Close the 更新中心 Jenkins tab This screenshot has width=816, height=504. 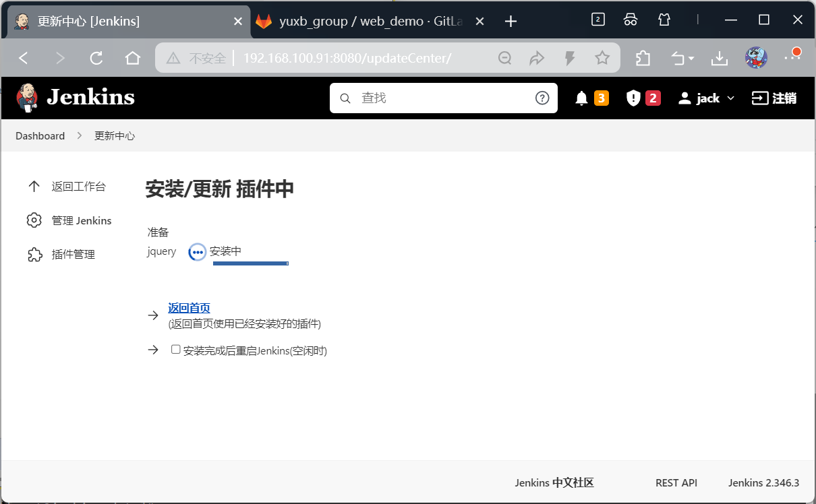tap(237, 22)
